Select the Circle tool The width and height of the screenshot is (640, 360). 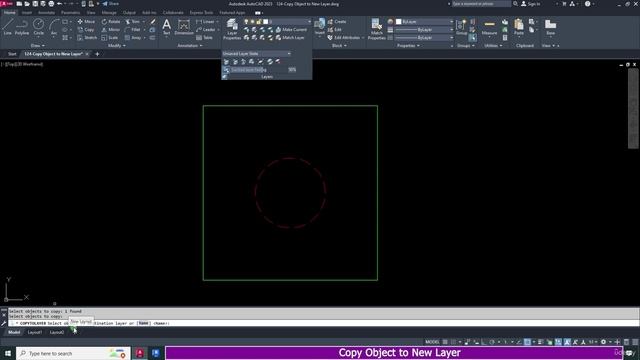point(38,27)
